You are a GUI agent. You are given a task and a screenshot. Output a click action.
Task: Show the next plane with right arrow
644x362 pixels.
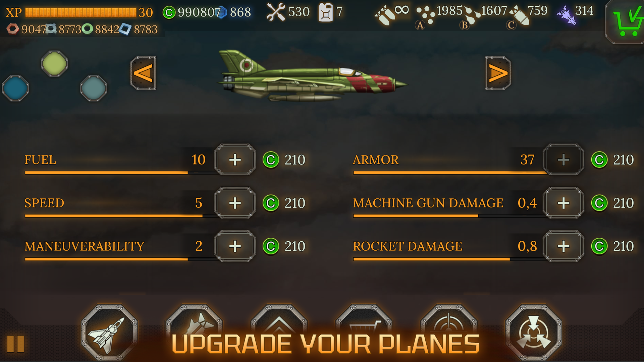pyautogui.click(x=498, y=73)
